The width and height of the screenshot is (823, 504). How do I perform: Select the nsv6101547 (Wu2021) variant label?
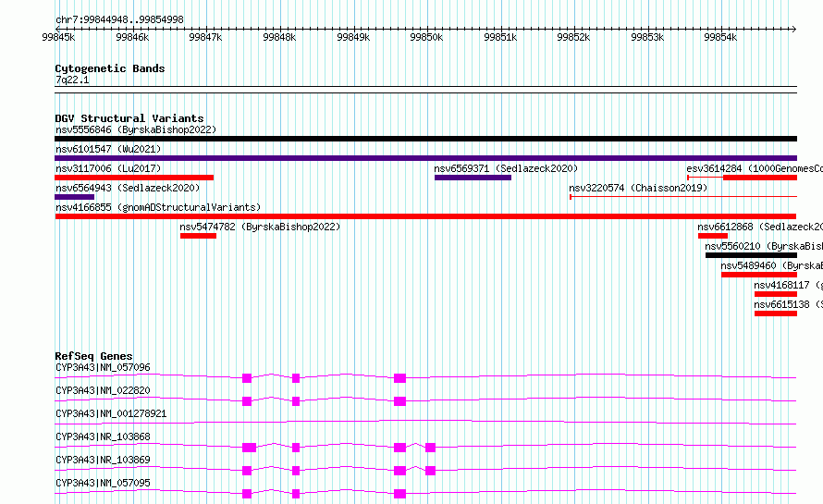pyautogui.click(x=108, y=149)
